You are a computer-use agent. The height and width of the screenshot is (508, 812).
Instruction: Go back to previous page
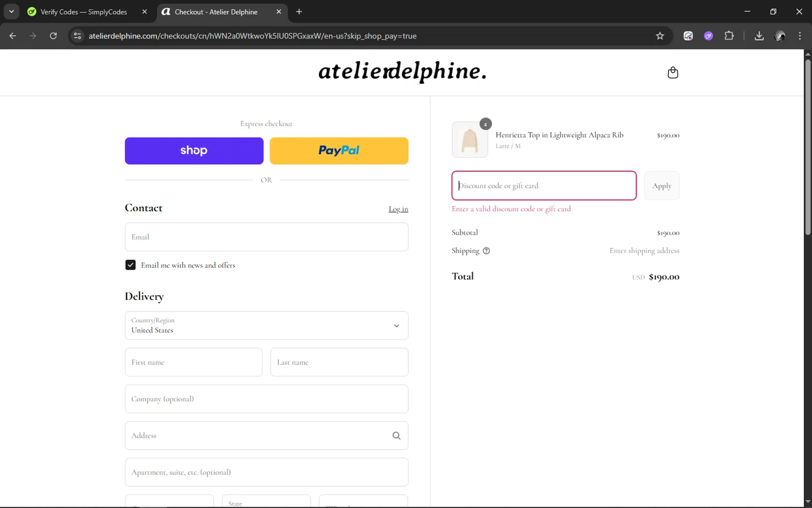[x=13, y=36]
